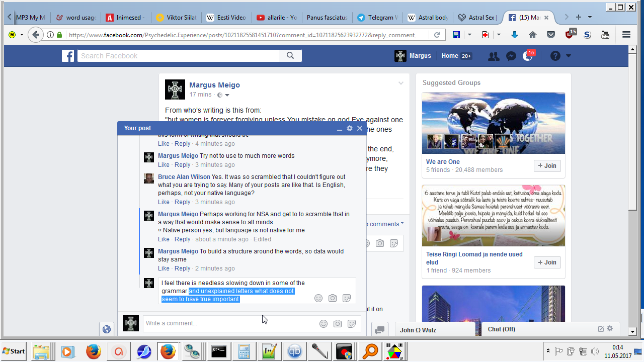Viewport: 644px width, 362px height.
Task: Open a new browser tab with plus
Action: [579, 17]
